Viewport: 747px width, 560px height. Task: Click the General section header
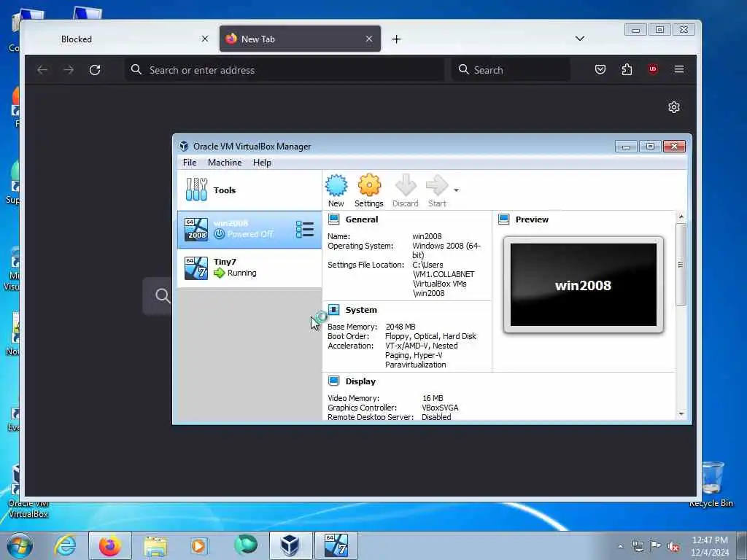pos(362,219)
